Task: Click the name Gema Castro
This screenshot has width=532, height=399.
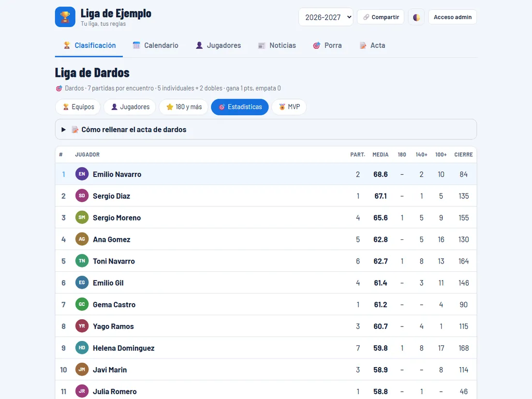Action: click(114, 304)
